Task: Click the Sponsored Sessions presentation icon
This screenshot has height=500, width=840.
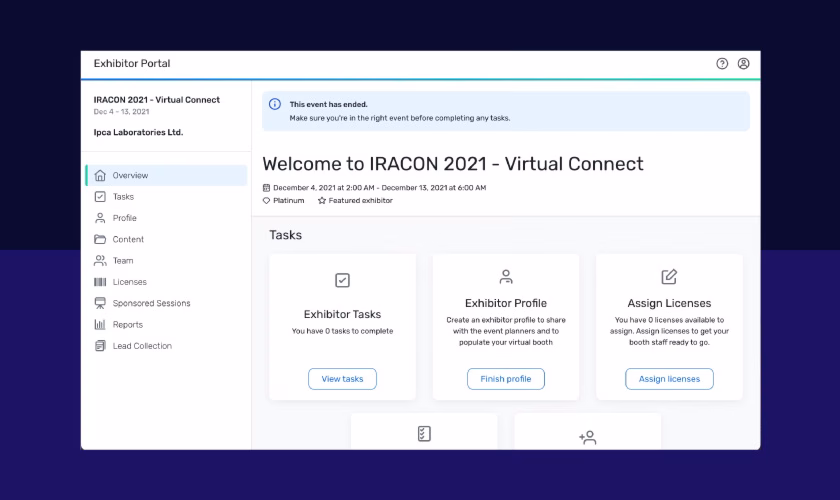Action: coord(100,303)
